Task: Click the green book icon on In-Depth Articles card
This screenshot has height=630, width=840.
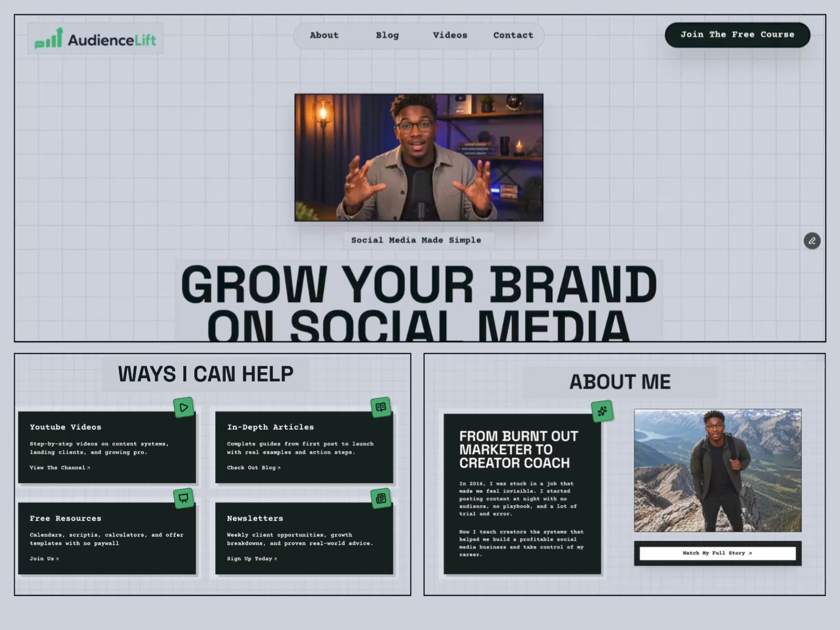Action: [381, 407]
